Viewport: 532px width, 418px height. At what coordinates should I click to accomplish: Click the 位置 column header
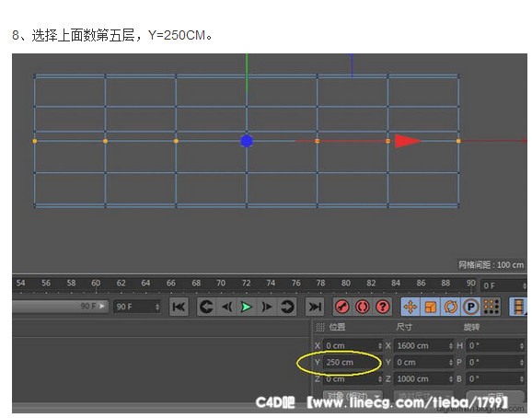pos(337,327)
